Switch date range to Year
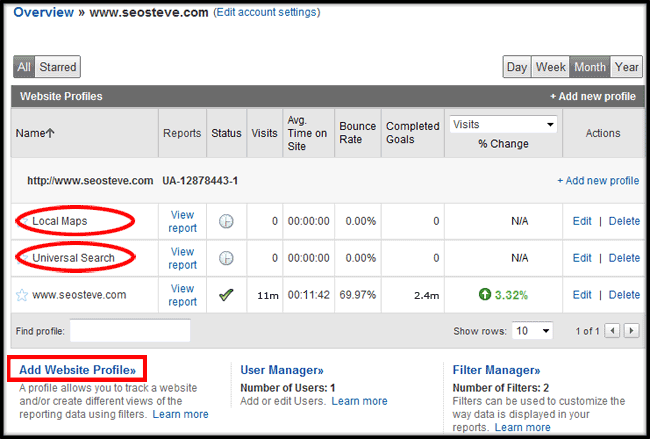 tap(626, 67)
